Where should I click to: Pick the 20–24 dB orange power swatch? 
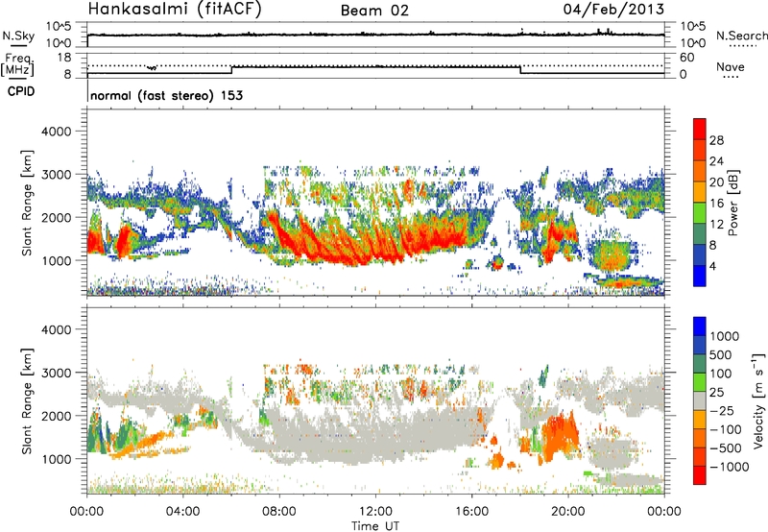700,171
